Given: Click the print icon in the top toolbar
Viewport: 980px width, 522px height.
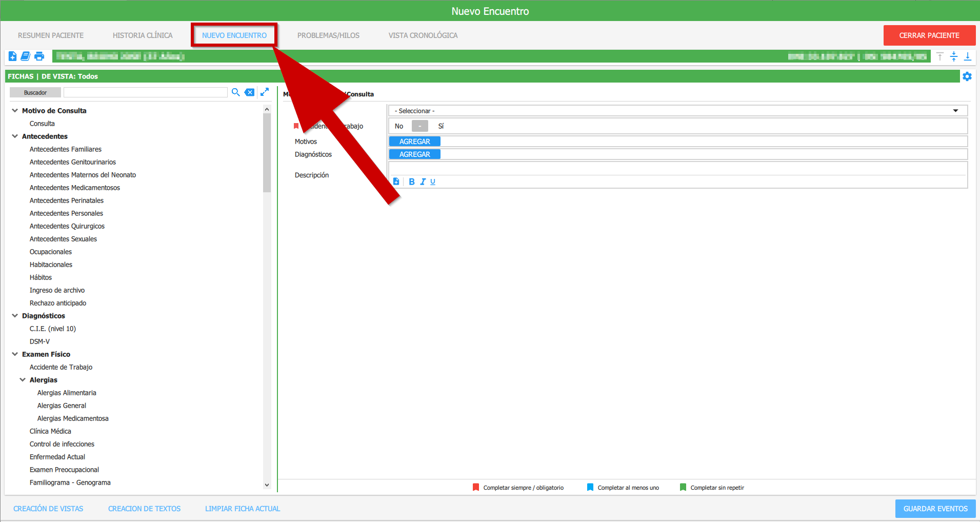Looking at the screenshot, I should click(39, 56).
